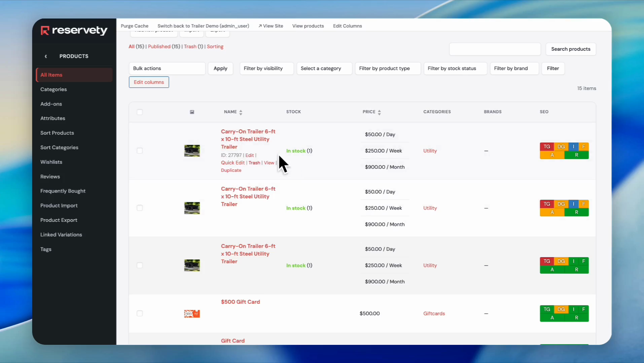Open the Bulk actions dropdown

167,68
